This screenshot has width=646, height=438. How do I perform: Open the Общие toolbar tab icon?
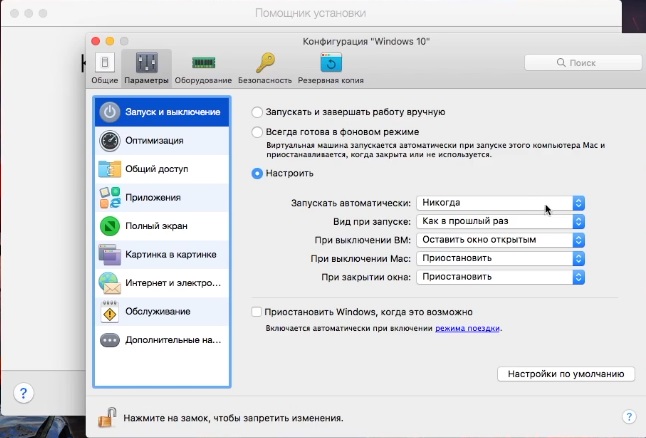tap(105, 63)
